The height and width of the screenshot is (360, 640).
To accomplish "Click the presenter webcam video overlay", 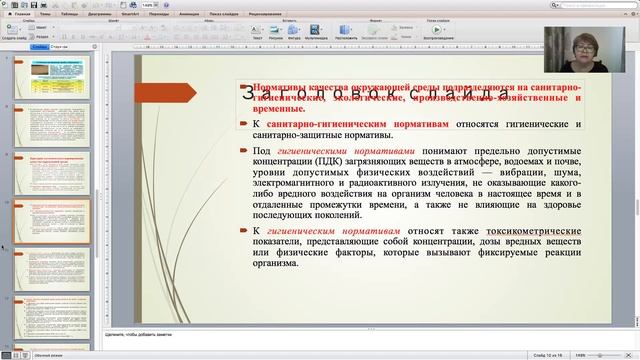I will tap(584, 50).
